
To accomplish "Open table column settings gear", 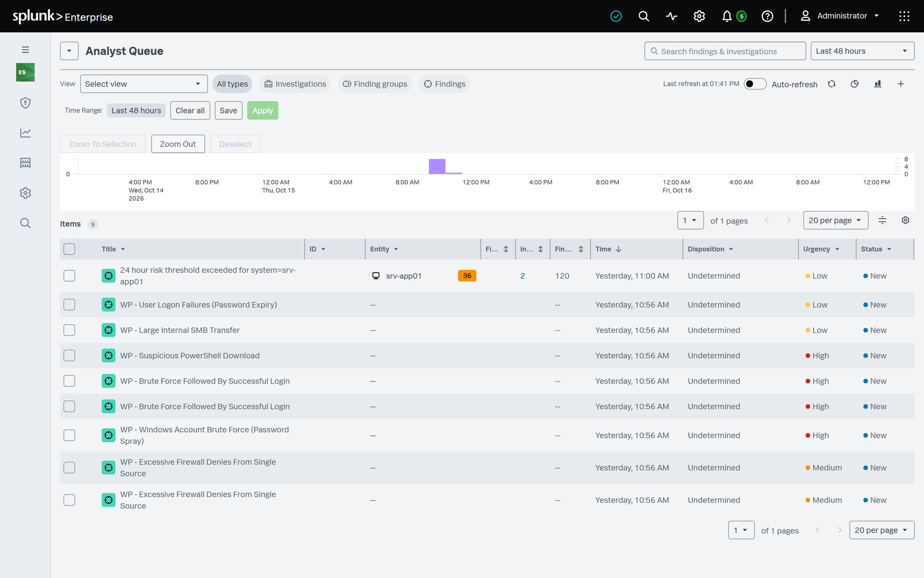I will pyautogui.click(x=905, y=220).
